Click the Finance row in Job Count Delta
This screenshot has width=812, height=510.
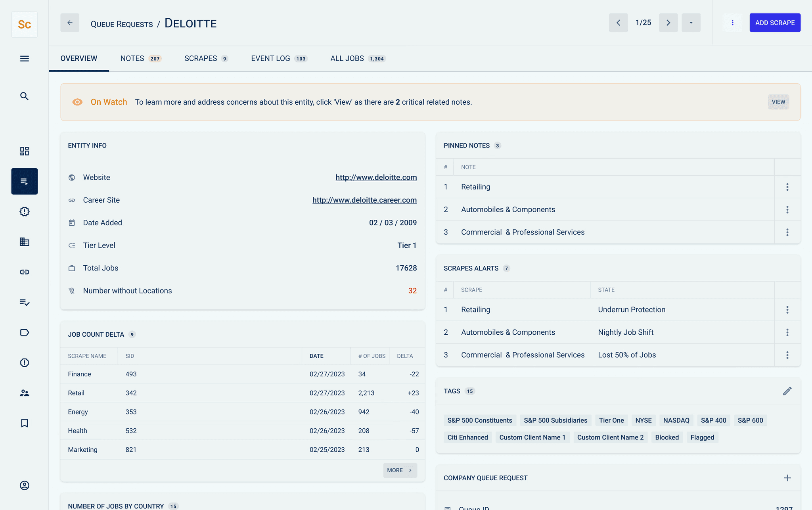(243, 374)
